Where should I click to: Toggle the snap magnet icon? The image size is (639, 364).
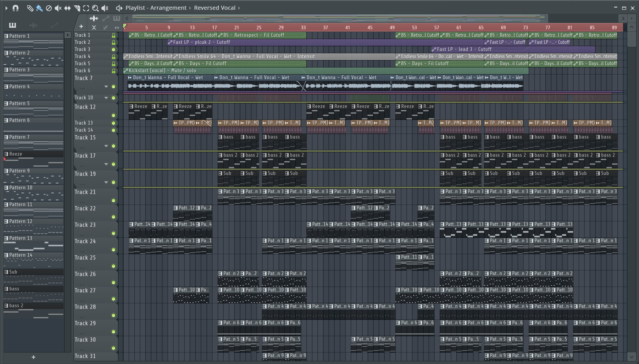[16, 8]
